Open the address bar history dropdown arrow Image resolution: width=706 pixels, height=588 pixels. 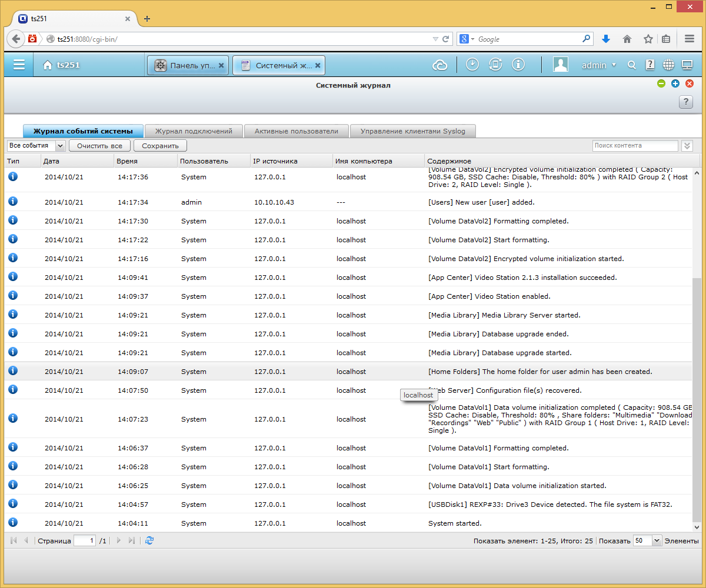click(x=435, y=39)
